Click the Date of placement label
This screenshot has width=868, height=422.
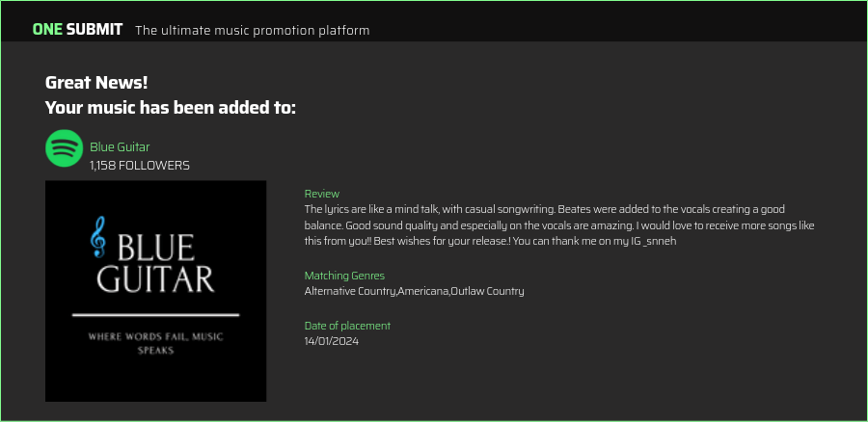tap(347, 326)
